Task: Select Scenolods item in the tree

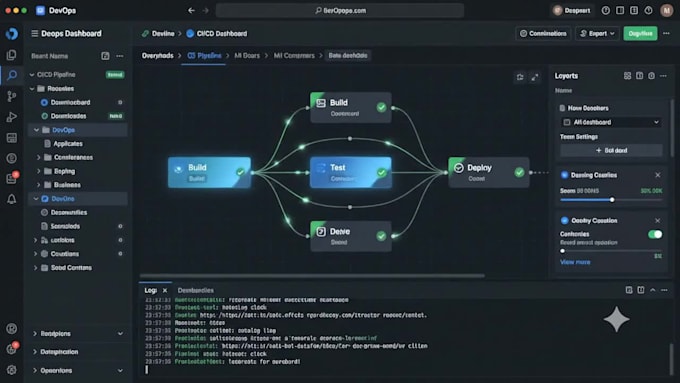Action: 65,226
